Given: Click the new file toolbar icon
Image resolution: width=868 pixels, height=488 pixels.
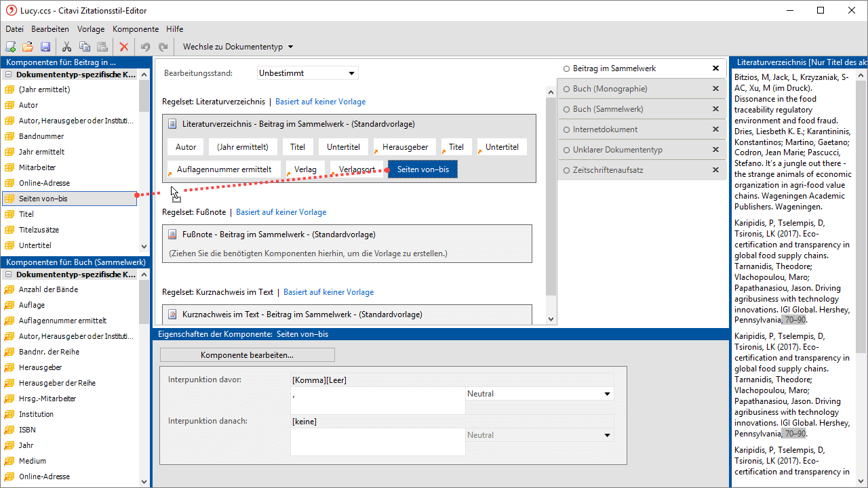Looking at the screenshot, I should point(10,47).
